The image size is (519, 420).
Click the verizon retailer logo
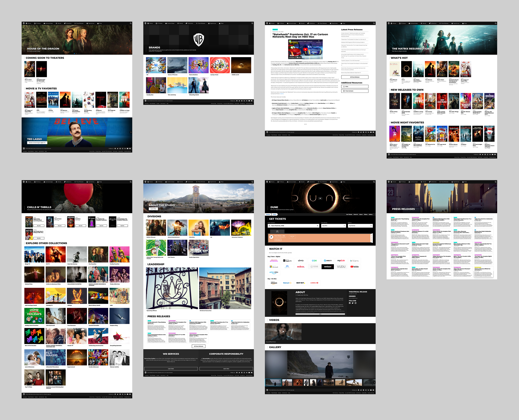tap(328, 267)
